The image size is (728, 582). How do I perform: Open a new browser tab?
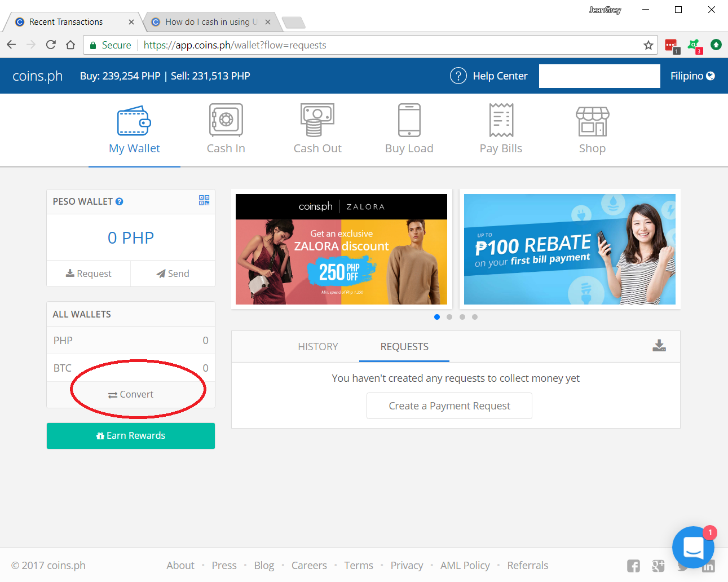click(x=294, y=23)
